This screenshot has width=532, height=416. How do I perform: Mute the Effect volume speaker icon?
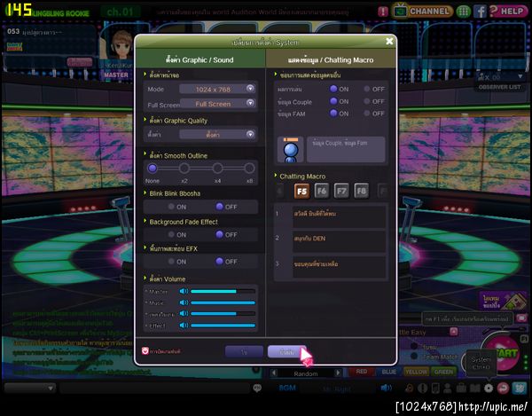(184, 326)
